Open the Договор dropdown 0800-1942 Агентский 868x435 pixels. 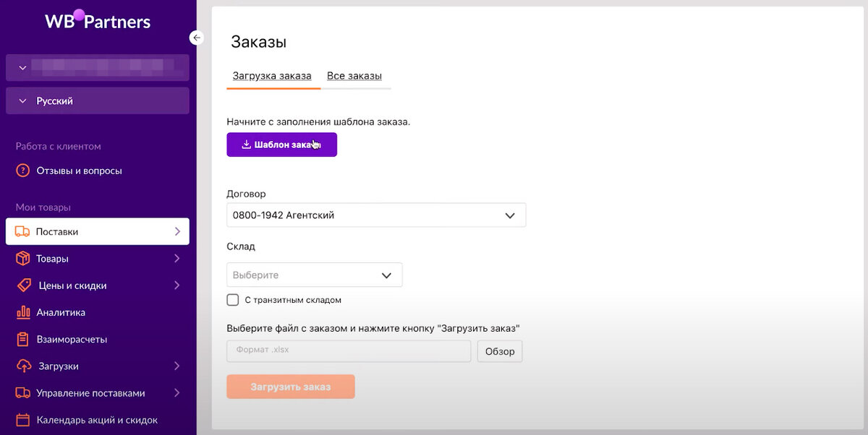(376, 215)
